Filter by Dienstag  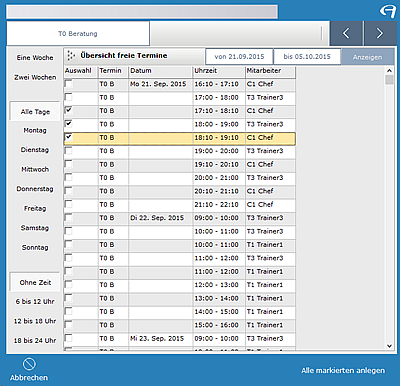coord(35,150)
